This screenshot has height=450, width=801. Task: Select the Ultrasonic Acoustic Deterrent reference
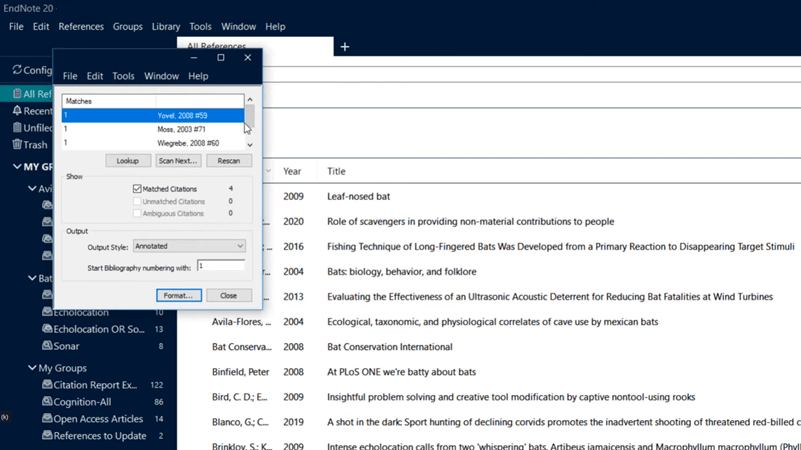[x=550, y=296]
